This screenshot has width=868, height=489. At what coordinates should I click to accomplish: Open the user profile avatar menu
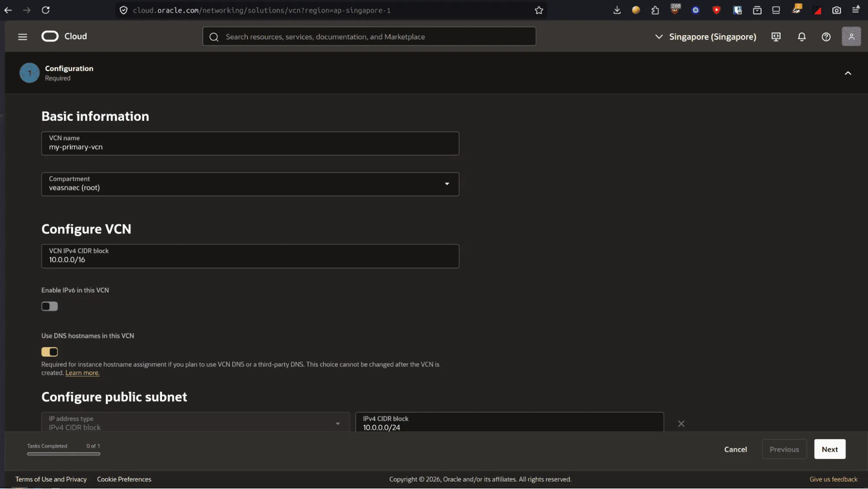[x=851, y=36]
